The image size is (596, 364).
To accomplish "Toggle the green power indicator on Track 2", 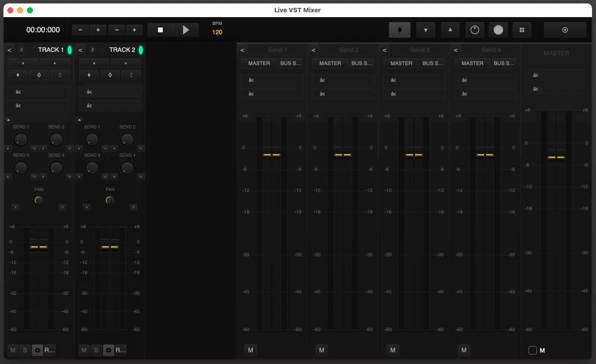I will pyautogui.click(x=141, y=50).
